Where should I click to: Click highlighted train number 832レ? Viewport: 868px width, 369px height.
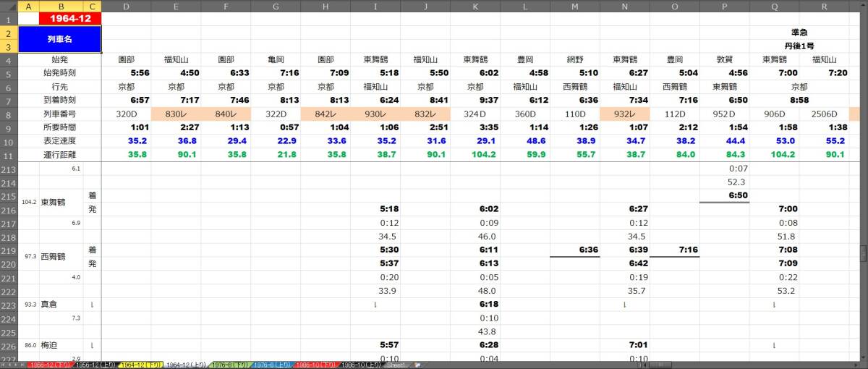tap(425, 114)
